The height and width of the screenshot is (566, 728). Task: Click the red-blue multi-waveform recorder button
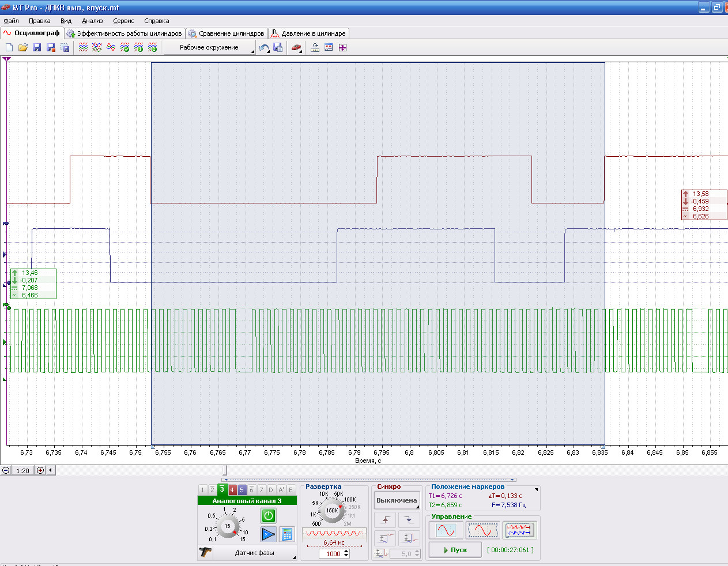tap(519, 530)
